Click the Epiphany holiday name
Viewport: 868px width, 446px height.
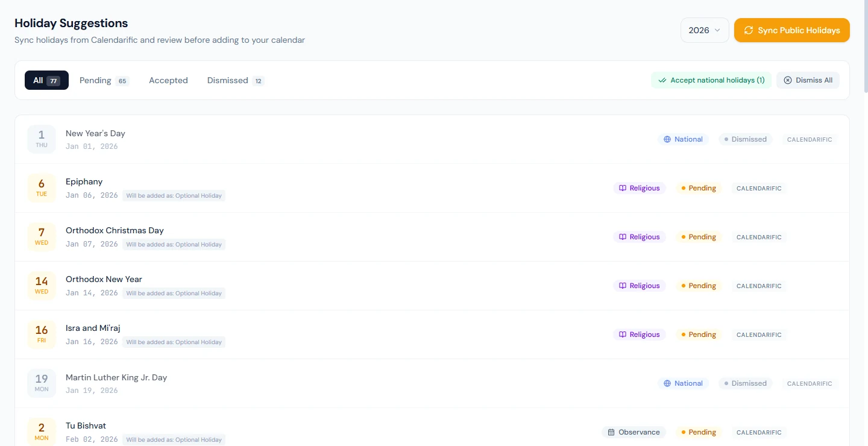(x=84, y=181)
